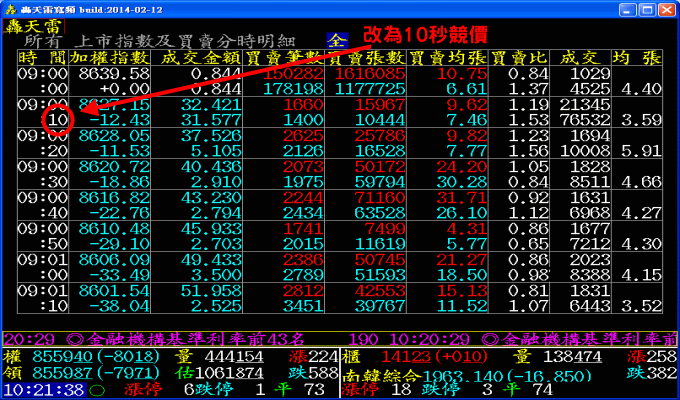Click 南韓綜合 index quote 1963.140
This screenshot has width=680, height=400.
(463, 375)
